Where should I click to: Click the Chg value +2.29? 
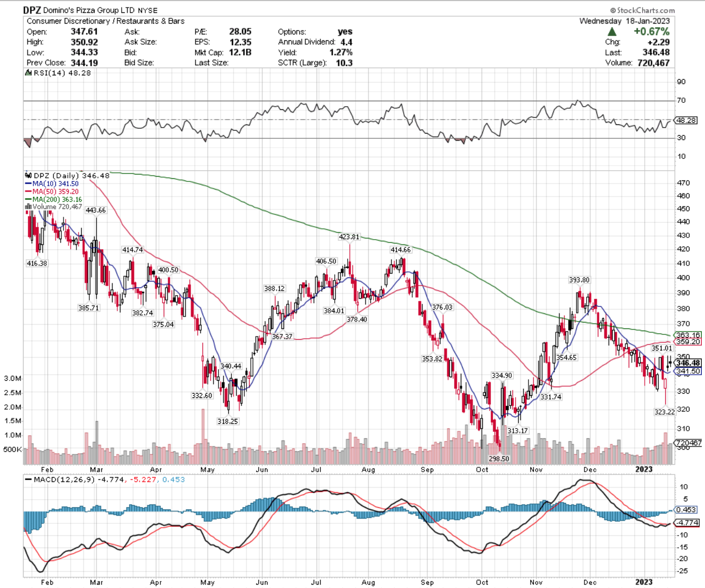click(659, 42)
